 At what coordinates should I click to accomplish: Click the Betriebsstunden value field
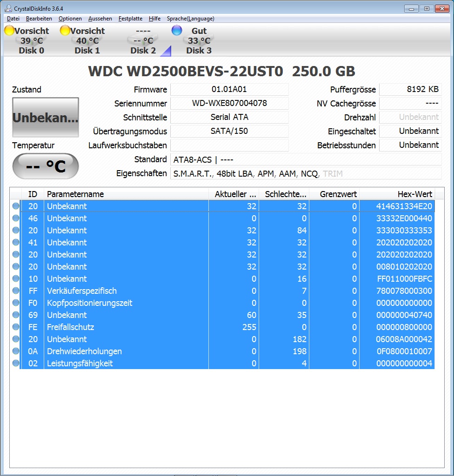411,145
